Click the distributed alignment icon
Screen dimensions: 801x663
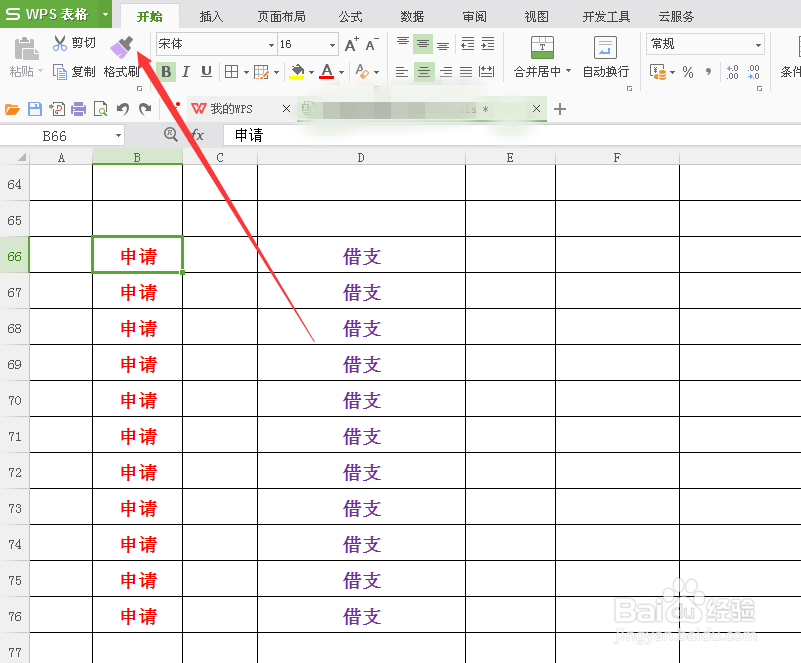tap(486, 72)
